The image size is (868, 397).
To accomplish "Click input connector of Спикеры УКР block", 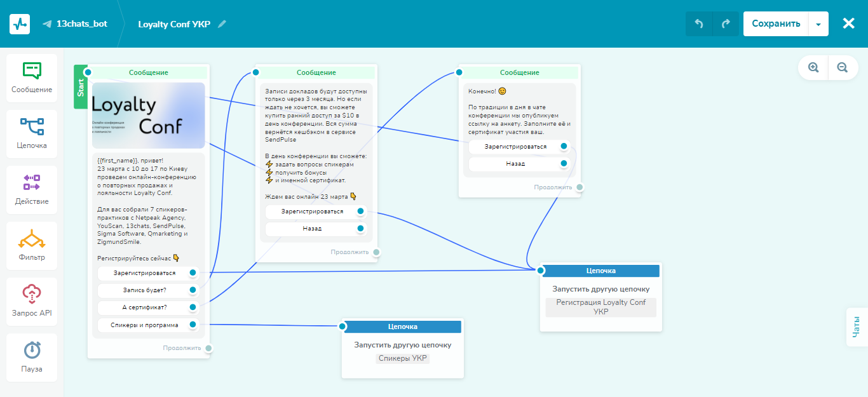I will coord(342,326).
